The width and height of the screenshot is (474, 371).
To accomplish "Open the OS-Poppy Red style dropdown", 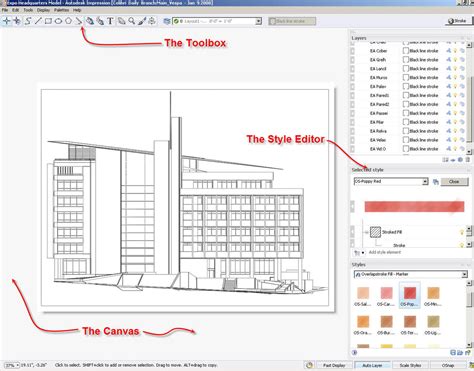I will click(x=425, y=182).
